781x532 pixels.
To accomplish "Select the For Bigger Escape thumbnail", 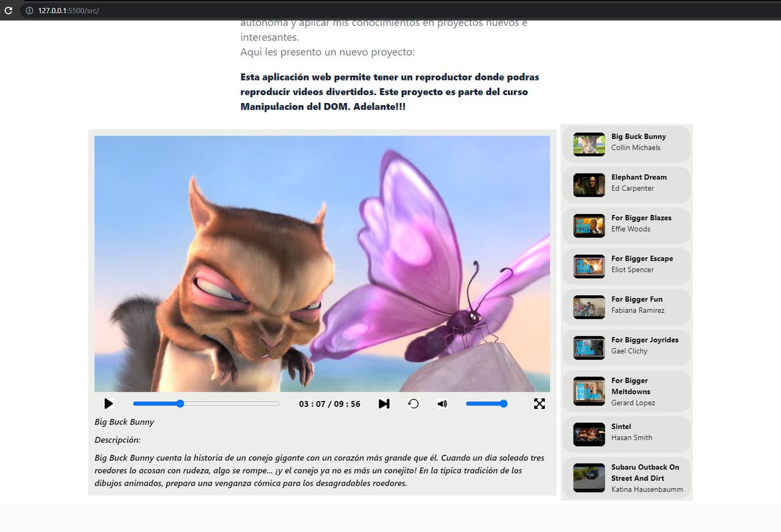I will tap(589, 267).
